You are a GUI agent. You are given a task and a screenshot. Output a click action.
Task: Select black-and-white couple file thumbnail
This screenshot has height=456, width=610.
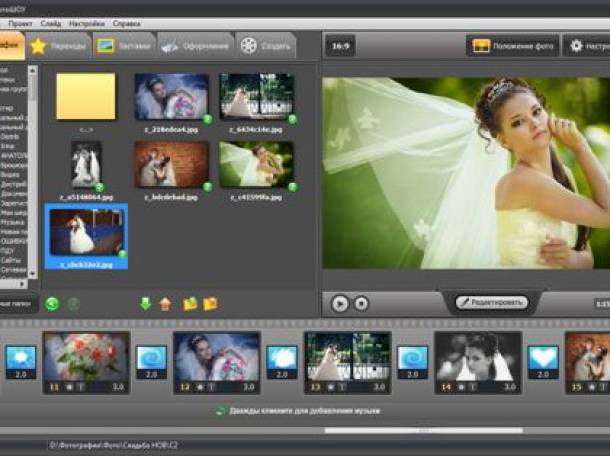click(x=86, y=164)
